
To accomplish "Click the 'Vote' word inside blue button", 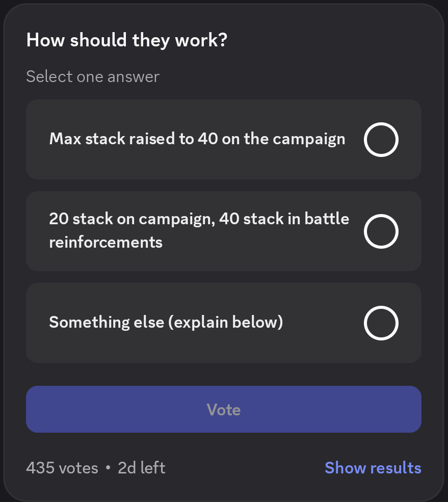I will (224, 409).
